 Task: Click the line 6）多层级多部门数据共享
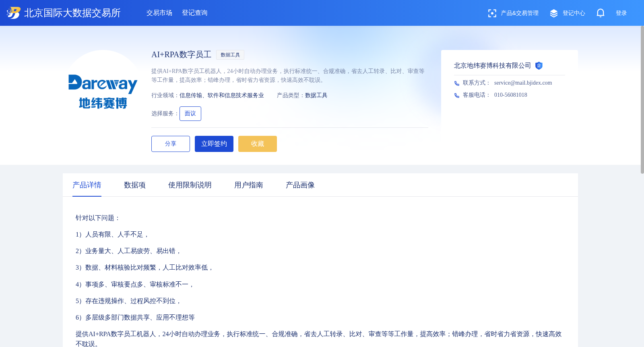[135, 318]
